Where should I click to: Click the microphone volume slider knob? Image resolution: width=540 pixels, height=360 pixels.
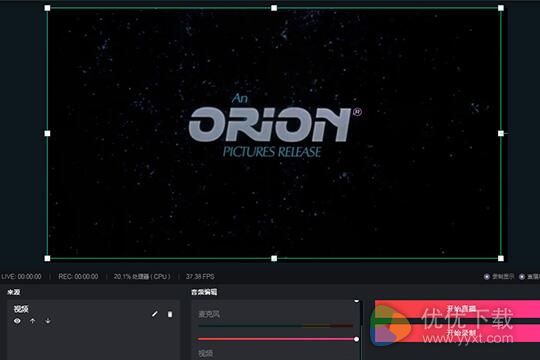(356, 339)
